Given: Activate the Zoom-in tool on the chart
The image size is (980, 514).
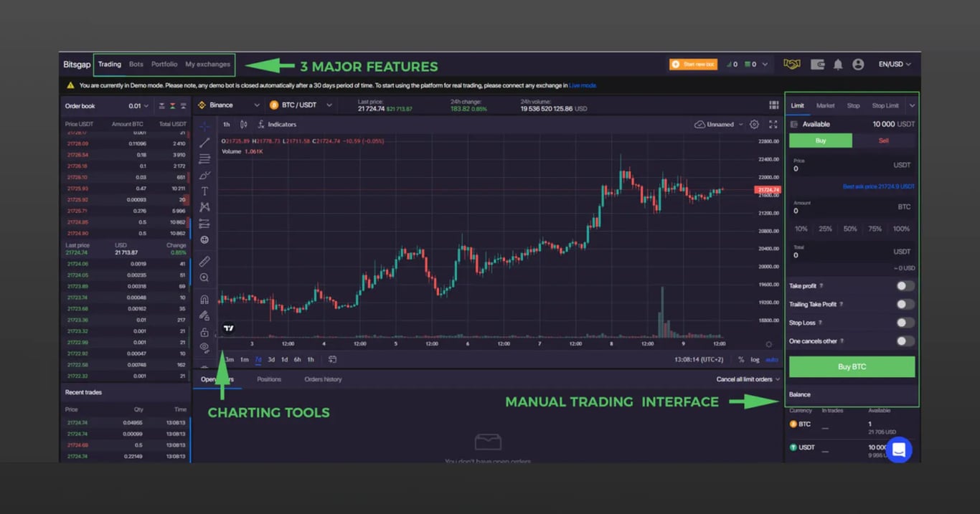Looking at the screenshot, I should tap(204, 277).
